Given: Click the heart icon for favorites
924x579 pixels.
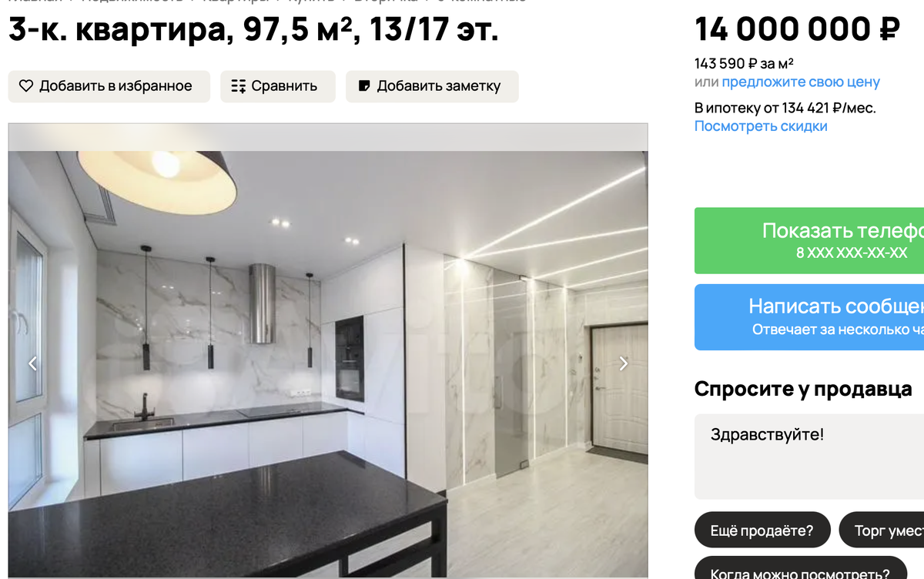Looking at the screenshot, I should coord(26,86).
